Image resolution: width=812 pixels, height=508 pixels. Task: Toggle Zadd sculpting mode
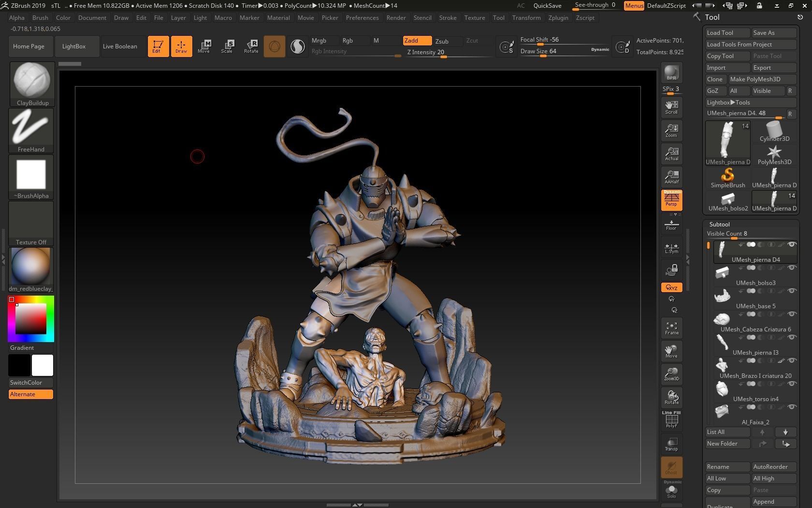[417, 41]
